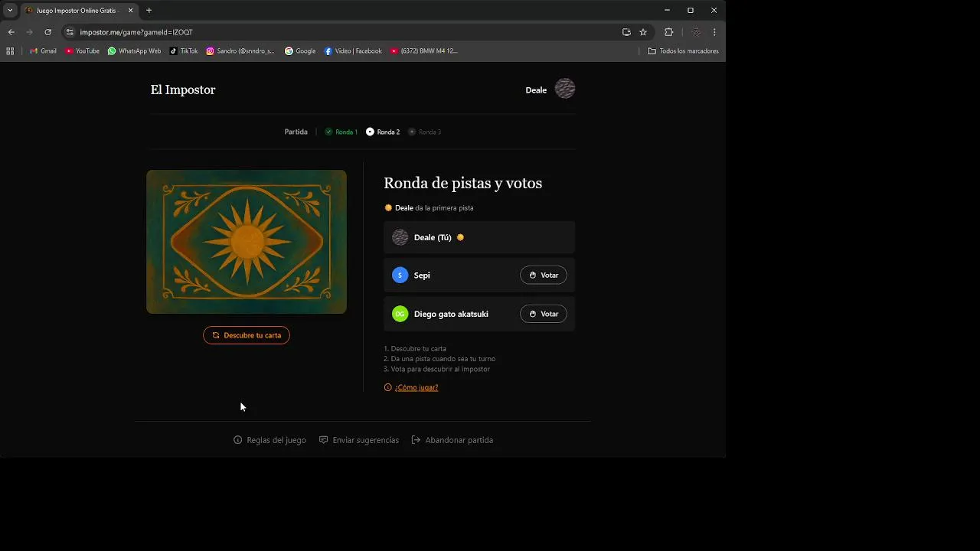The image size is (980, 551).
Task: Click the Enviar sugerencias chat icon
Action: pyautogui.click(x=324, y=440)
